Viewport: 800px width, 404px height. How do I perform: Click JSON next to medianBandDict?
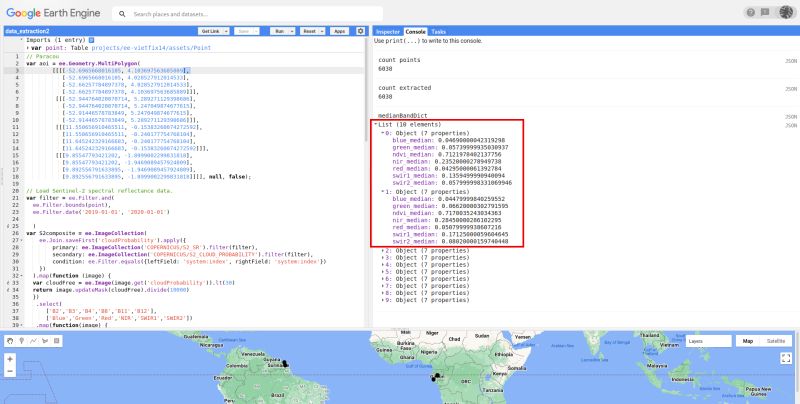[790, 117]
